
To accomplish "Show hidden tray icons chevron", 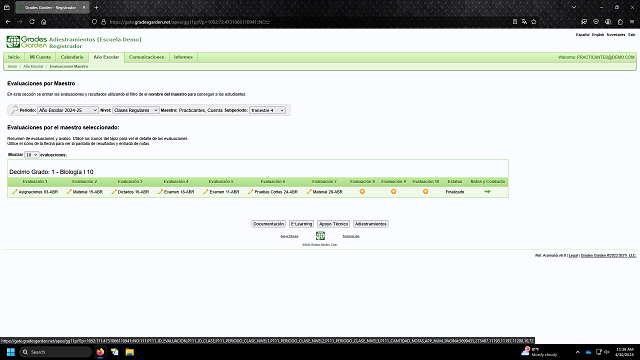I will (x=577, y=352).
